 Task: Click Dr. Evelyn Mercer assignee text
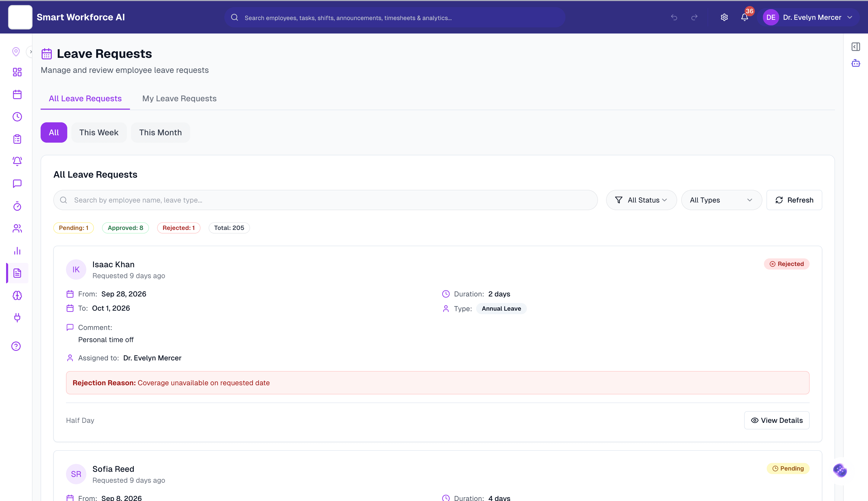(x=152, y=358)
